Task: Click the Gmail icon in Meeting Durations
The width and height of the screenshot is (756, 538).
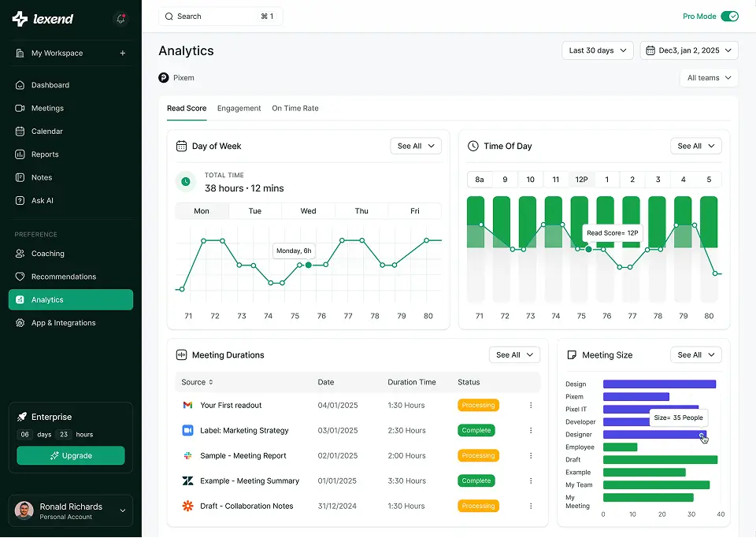Action: [x=187, y=405]
